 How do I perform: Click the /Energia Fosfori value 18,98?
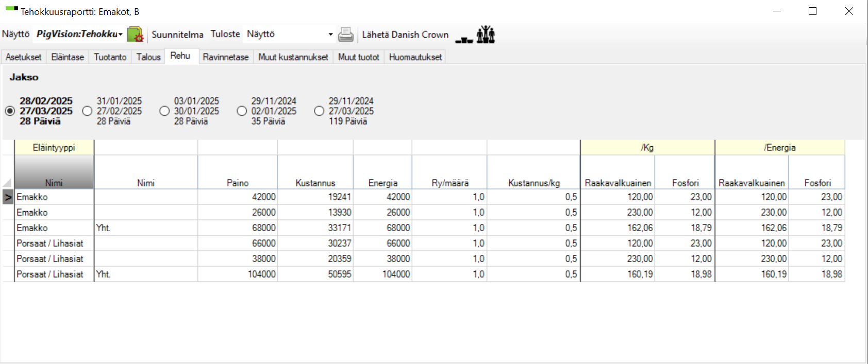point(816,274)
